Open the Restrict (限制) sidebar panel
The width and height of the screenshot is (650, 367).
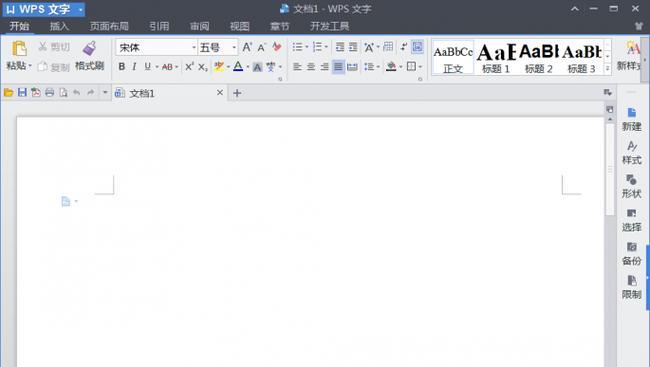click(x=631, y=287)
